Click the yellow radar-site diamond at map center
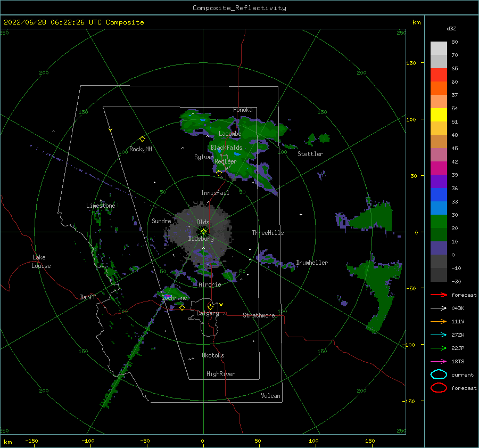479x448 pixels. click(203, 232)
